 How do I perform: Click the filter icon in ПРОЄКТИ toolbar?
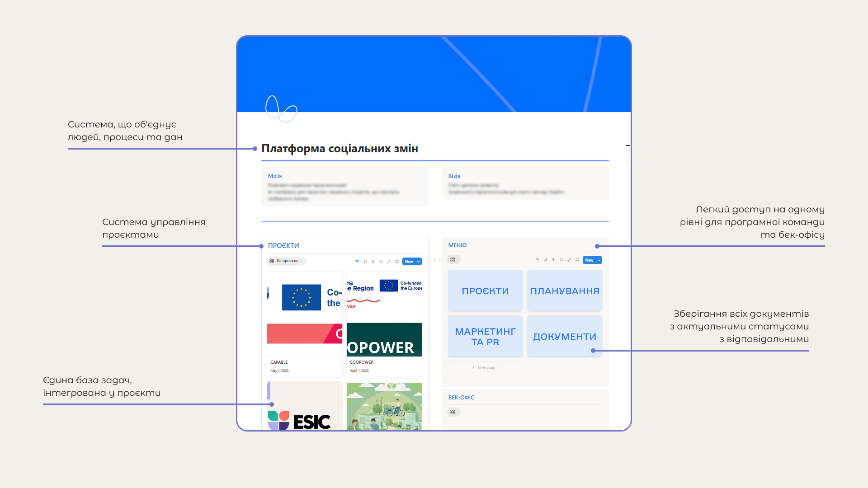357,262
